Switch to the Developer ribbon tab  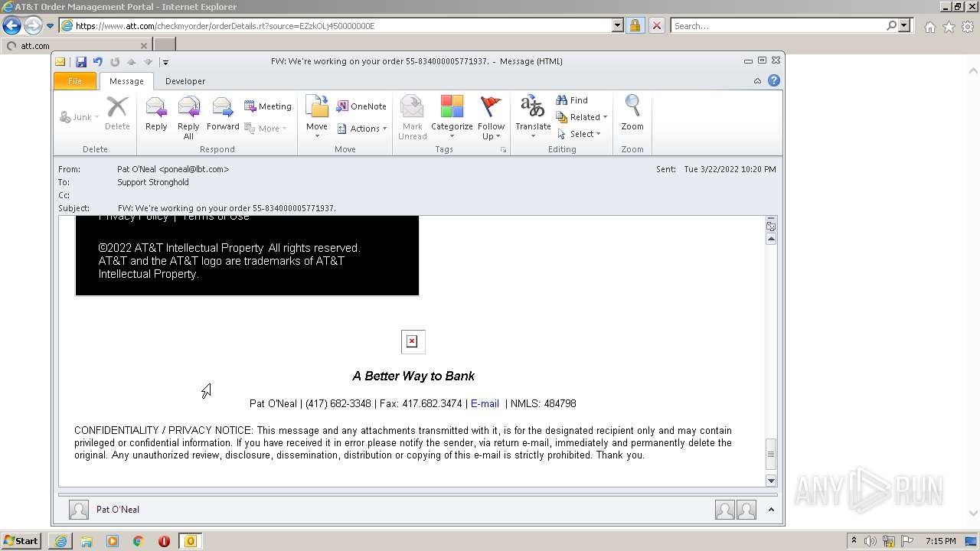coord(185,81)
